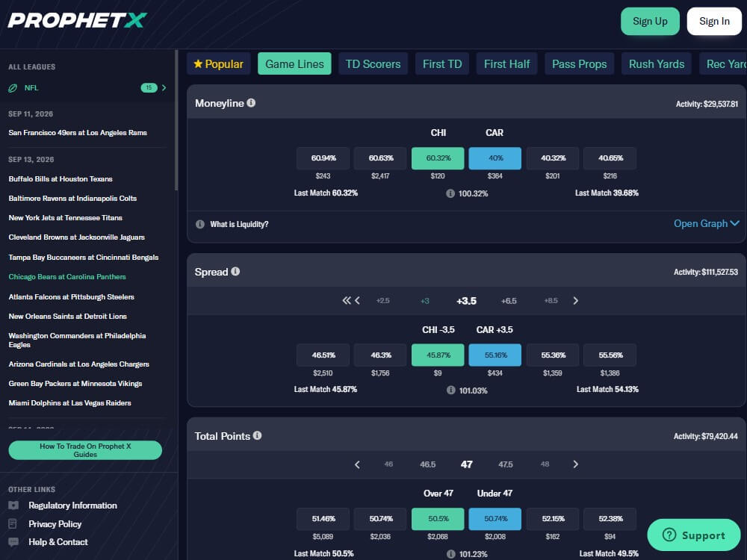Click the 46.51% spread offer

[x=323, y=355]
